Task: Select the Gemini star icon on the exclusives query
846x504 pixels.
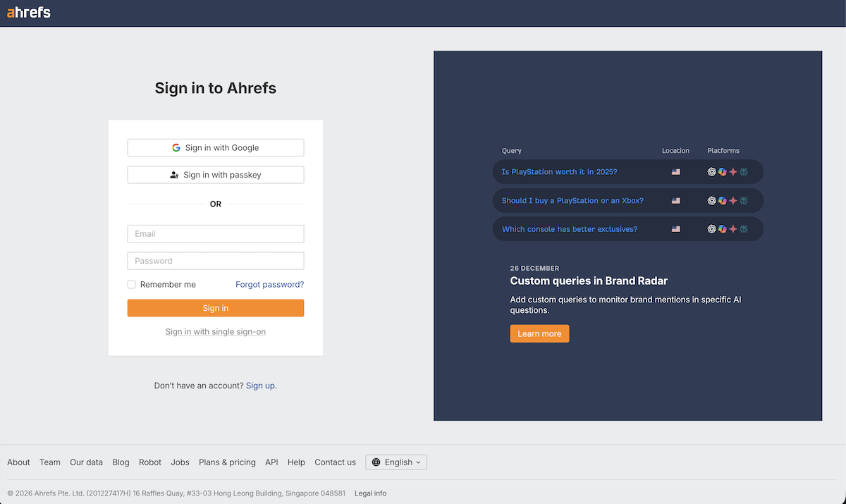Action: [x=733, y=228]
